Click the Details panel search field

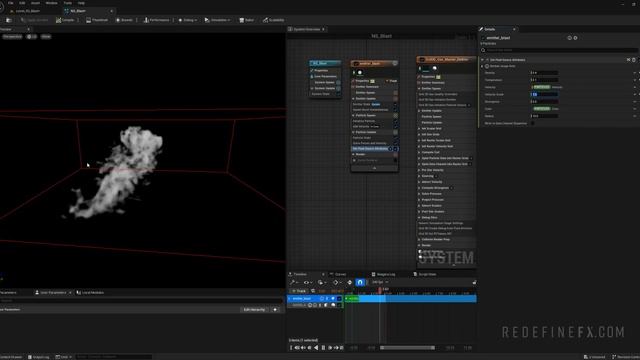pos(558,50)
